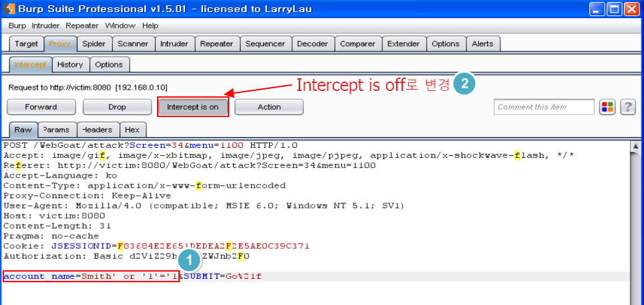Drop the intercepted request
Screen dimensions: 644x305
click(117, 107)
